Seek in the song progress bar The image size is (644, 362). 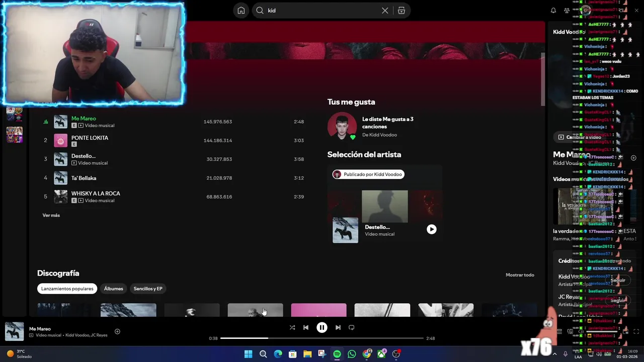pyautogui.click(x=322, y=338)
